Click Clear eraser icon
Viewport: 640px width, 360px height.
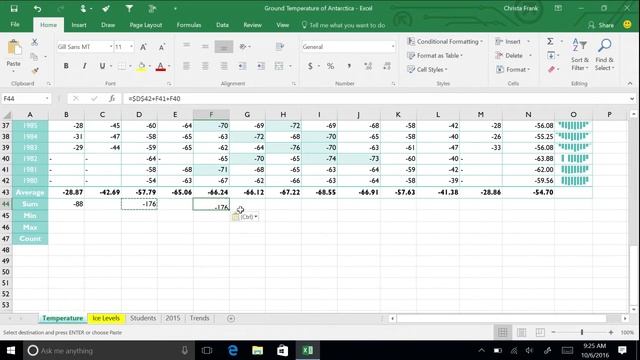(551, 69)
